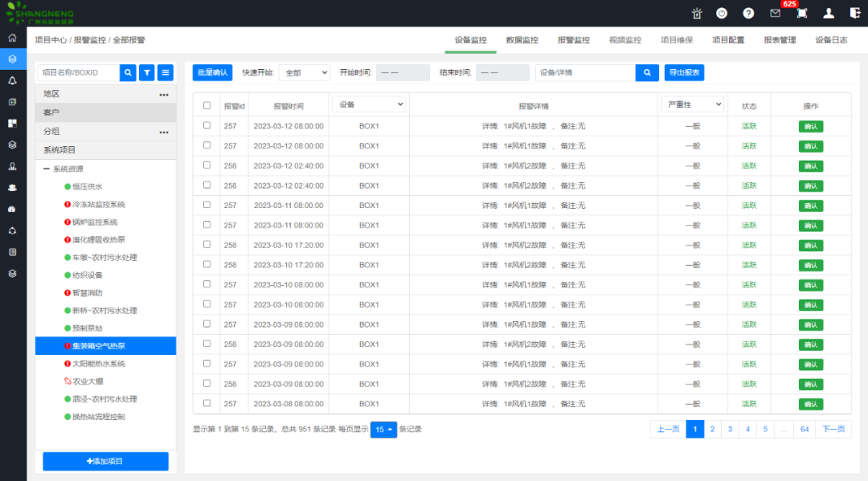Click the filter funnel button in project panel
Viewport: 868px width, 481px height.
(x=147, y=73)
